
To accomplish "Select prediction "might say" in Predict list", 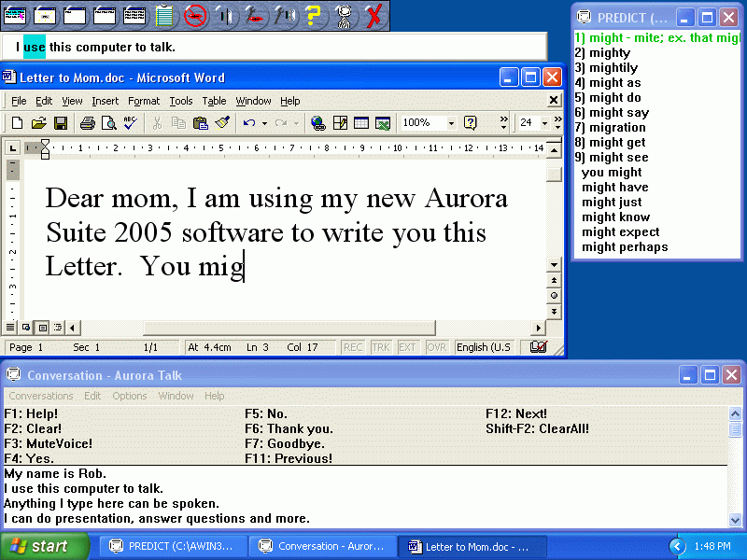I will click(618, 112).
